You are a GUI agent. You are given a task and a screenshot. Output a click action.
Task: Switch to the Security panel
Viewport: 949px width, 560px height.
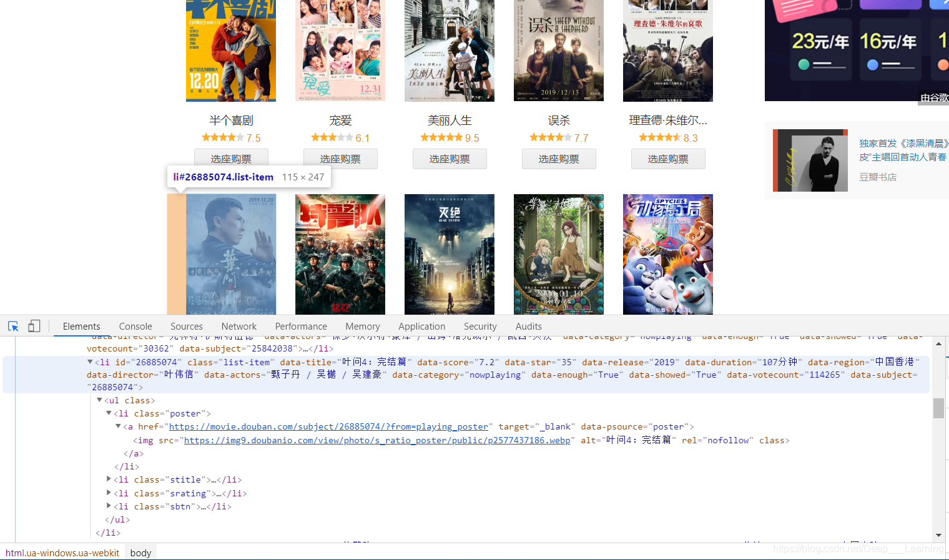479,325
